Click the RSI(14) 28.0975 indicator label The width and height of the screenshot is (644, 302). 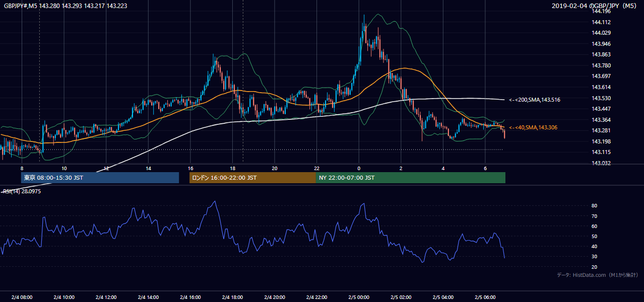22,191
